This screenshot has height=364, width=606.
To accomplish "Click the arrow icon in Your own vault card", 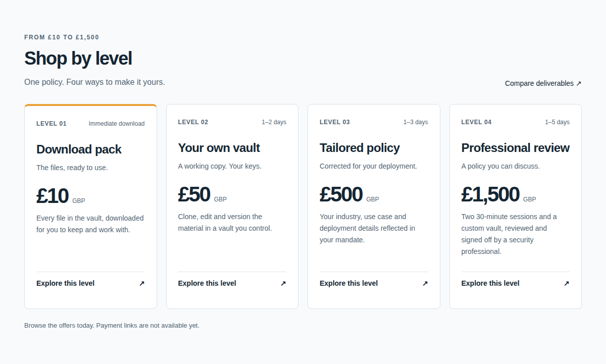I will (x=283, y=283).
